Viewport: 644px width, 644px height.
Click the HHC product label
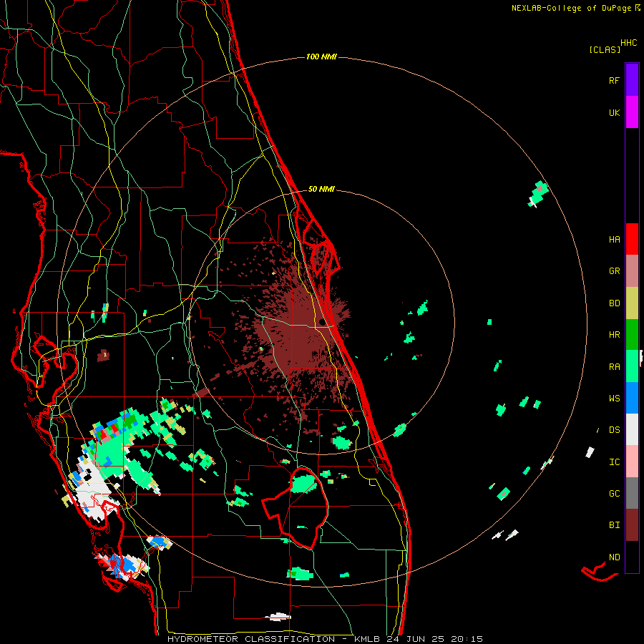point(629,43)
